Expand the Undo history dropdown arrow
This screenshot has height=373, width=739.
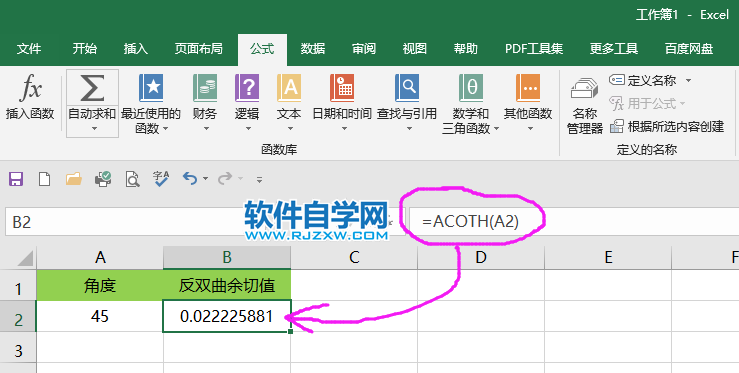tap(205, 179)
